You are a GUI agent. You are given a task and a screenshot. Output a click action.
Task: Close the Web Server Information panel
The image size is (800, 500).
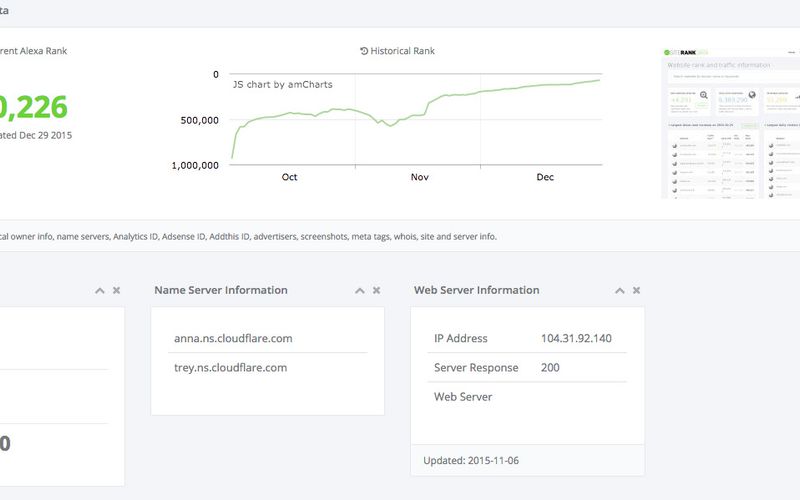coord(636,290)
